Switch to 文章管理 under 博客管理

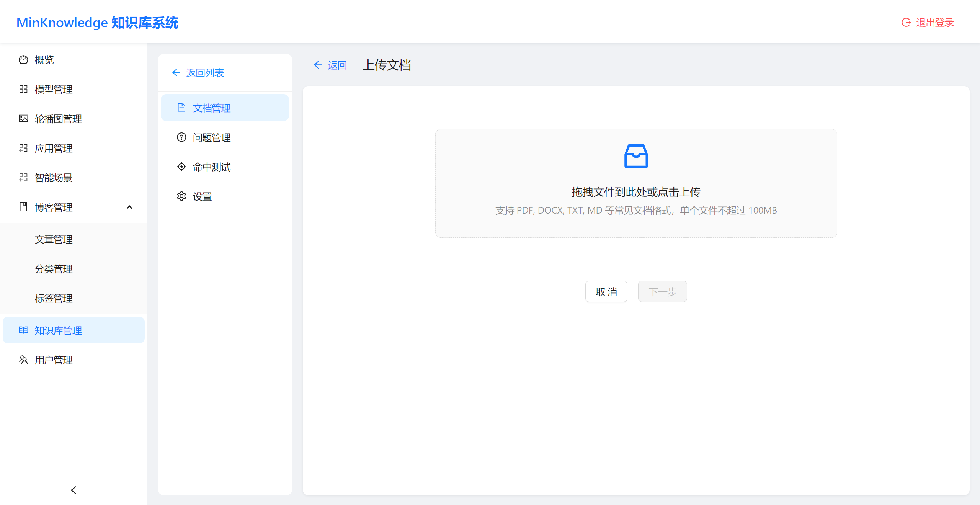53,239
